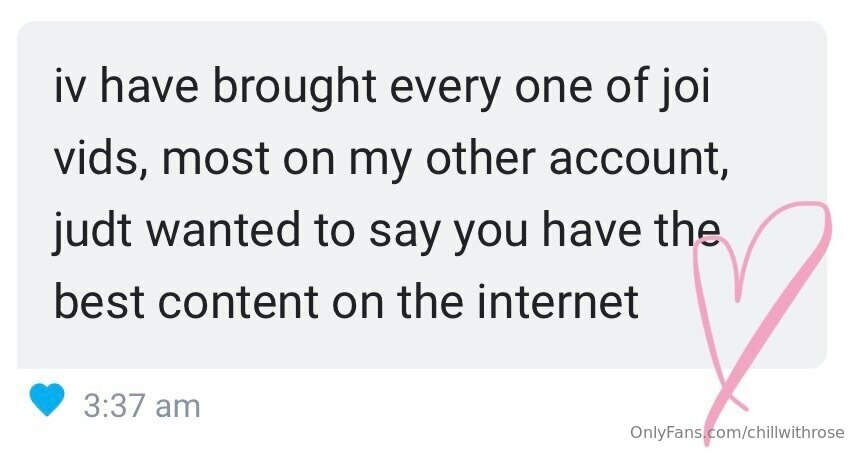Click the word "most" in the second line

(x=215, y=159)
